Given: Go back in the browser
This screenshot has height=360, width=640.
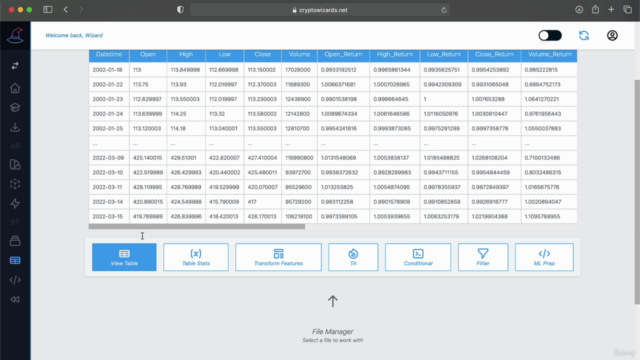Looking at the screenshot, I should click(66, 9).
